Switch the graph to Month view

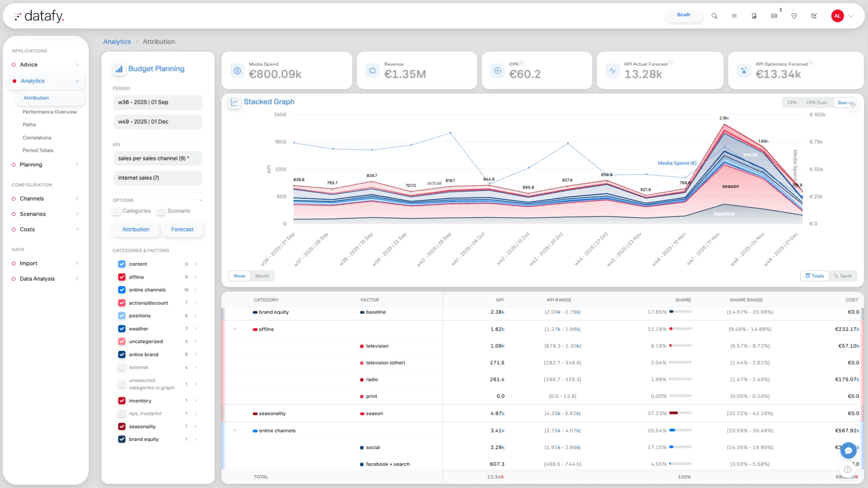click(x=262, y=276)
